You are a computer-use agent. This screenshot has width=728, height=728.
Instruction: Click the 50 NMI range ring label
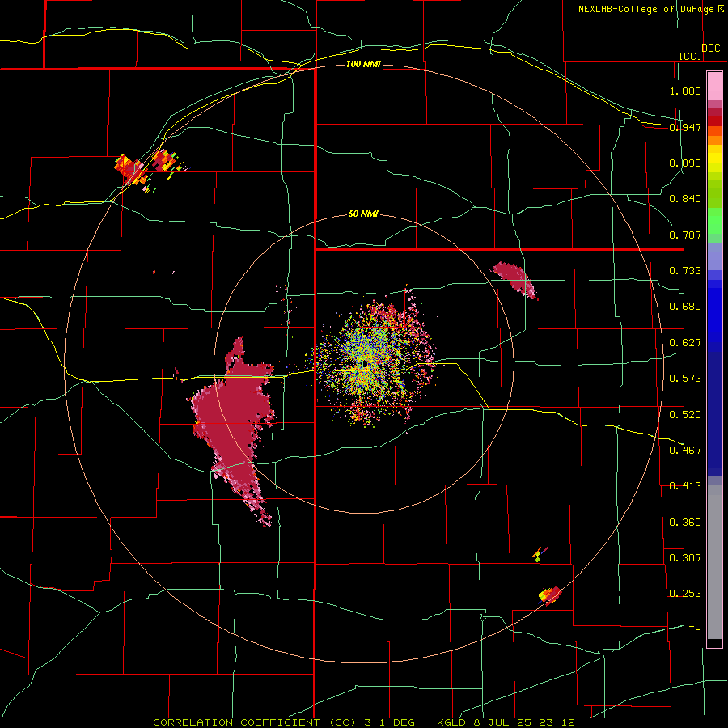coord(363,214)
